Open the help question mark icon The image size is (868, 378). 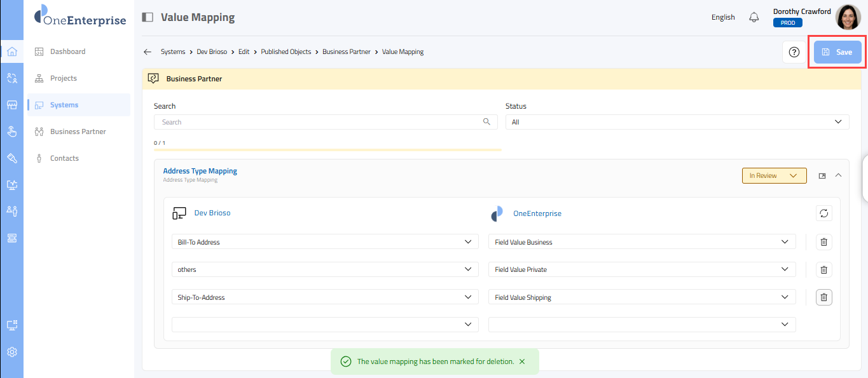pos(794,52)
